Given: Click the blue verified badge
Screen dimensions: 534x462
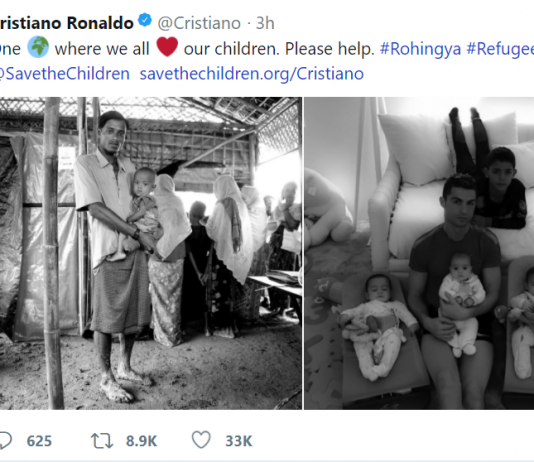Looking at the screenshot, I should coord(145,20).
